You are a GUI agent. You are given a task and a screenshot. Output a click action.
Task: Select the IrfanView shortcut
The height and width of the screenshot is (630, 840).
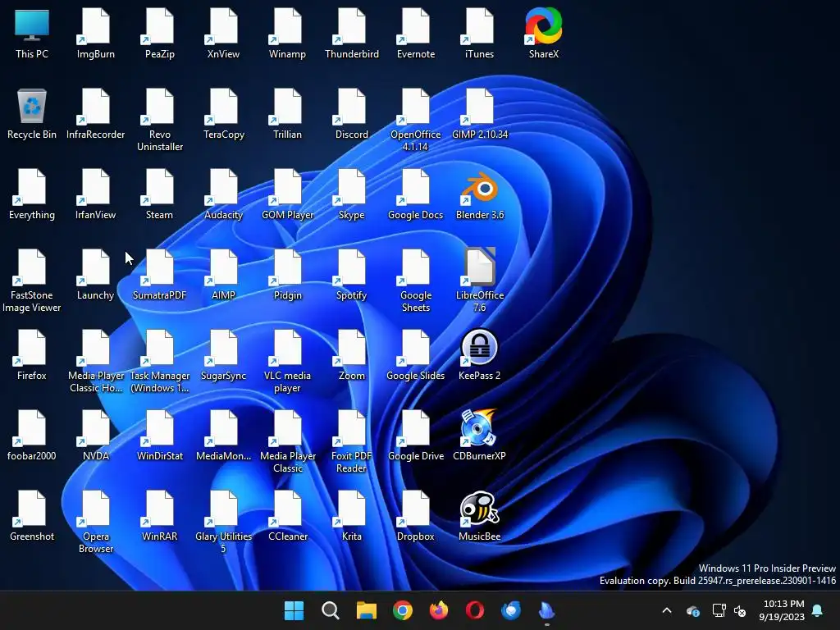point(95,194)
